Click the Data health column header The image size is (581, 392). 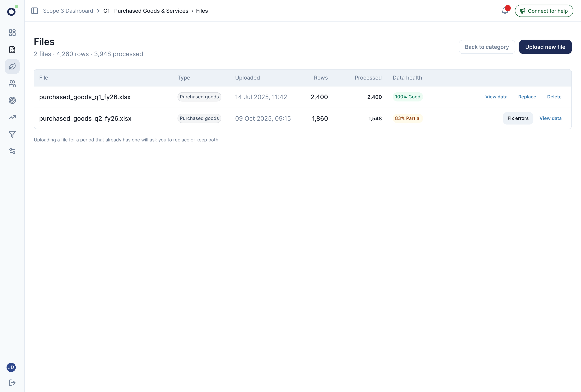pos(407,78)
